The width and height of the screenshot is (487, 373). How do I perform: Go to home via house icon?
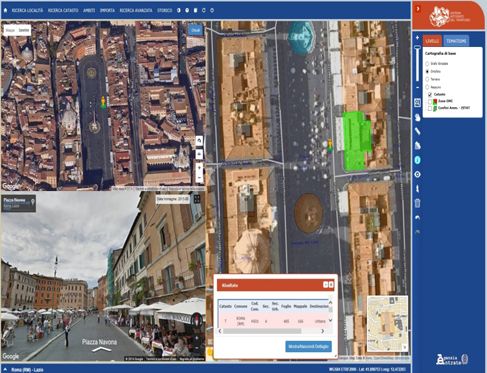[x=5, y=10]
